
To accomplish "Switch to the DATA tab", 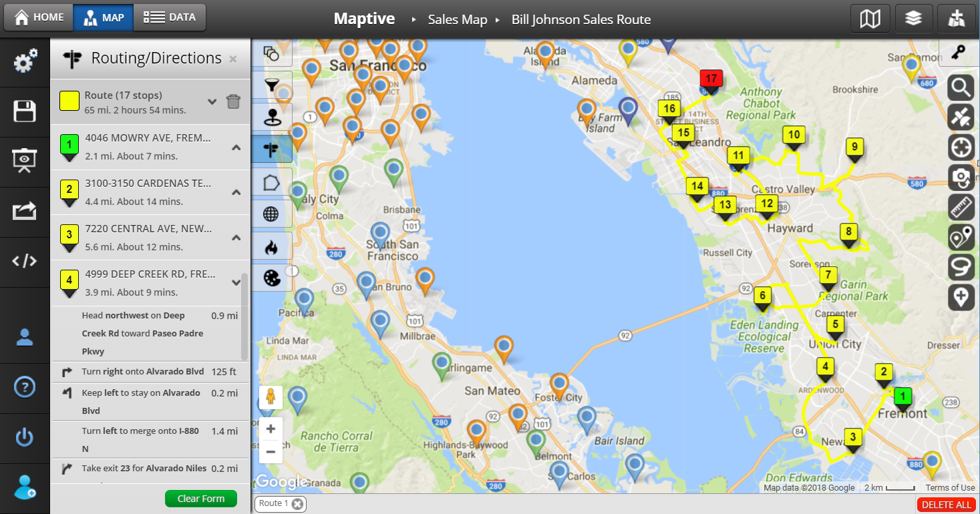I will pos(170,17).
